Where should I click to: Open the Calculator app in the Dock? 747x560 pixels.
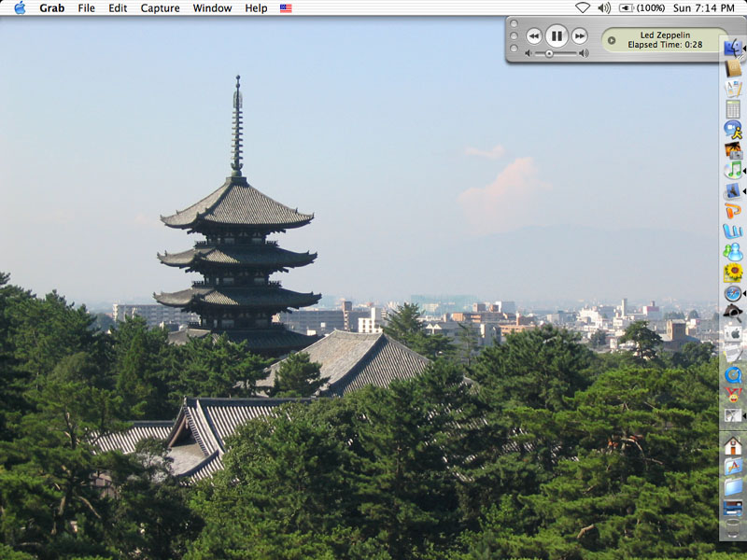(733, 109)
